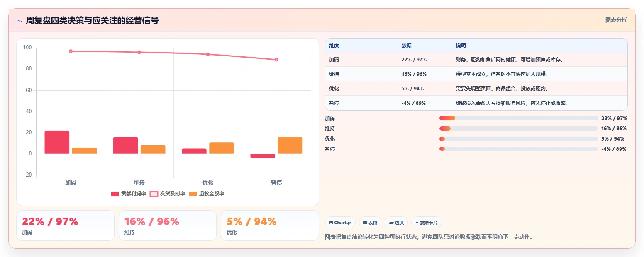Click the 5% / 94% progress value label
Viewport: 644px width, 257px height.
[612, 139]
